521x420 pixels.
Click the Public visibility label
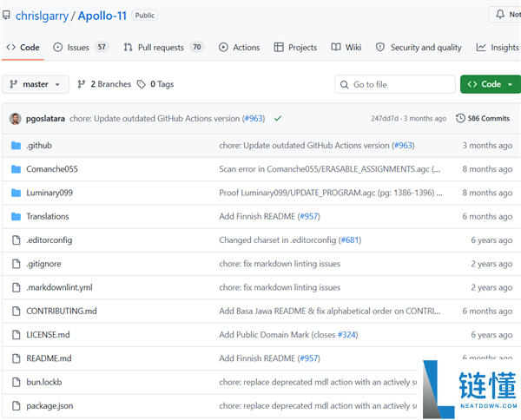tap(145, 16)
